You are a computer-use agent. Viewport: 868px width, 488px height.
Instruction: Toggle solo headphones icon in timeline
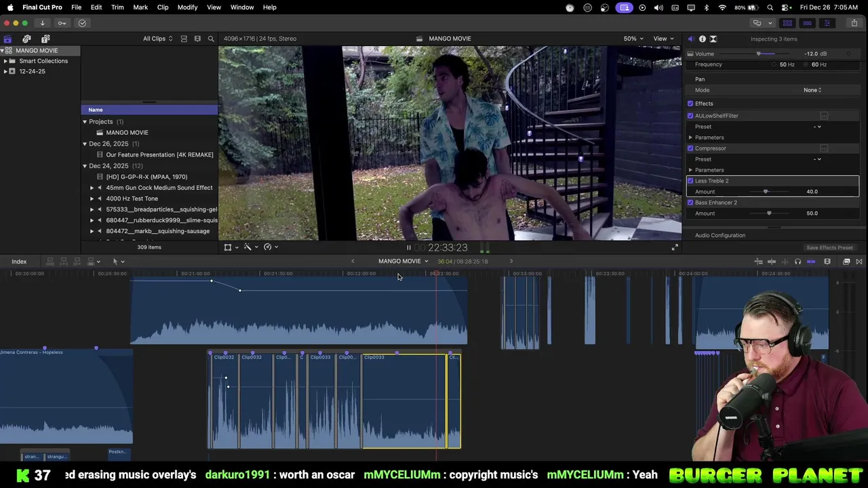coord(797,262)
